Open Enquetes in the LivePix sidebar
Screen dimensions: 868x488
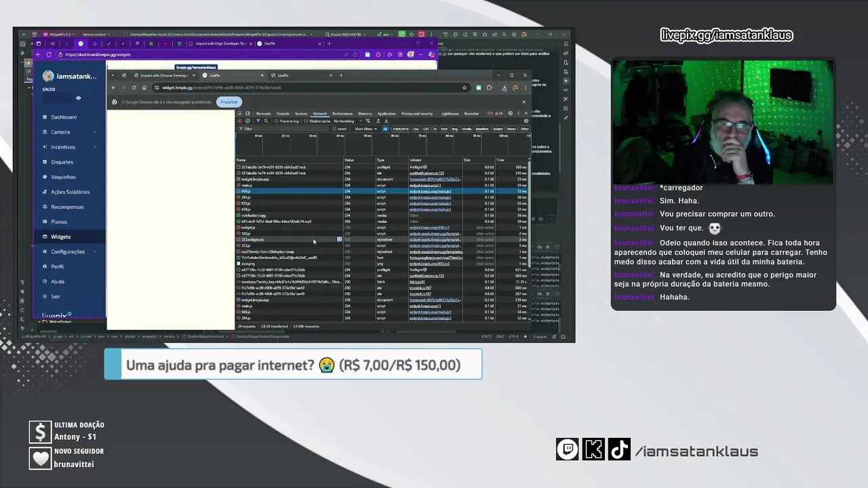pos(62,162)
